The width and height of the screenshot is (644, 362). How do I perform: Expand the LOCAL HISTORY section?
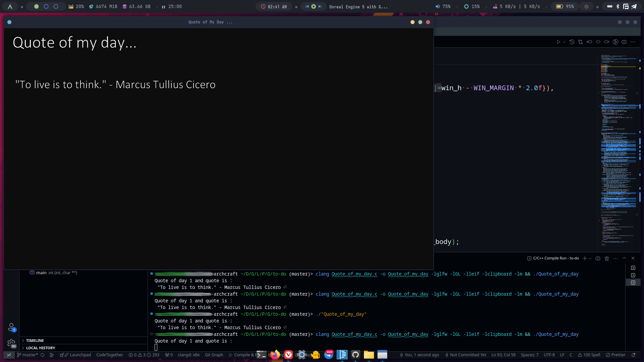(x=84, y=348)
